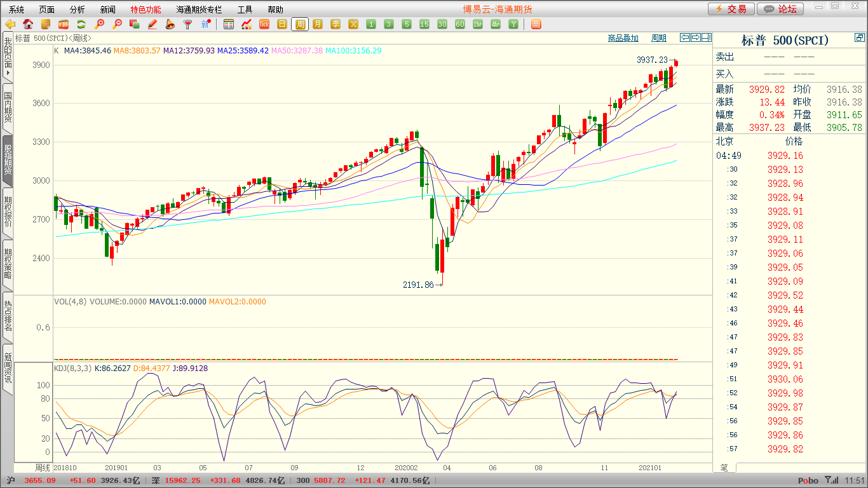
Task: Click the yellow list page icon
Action: point(46,24)
